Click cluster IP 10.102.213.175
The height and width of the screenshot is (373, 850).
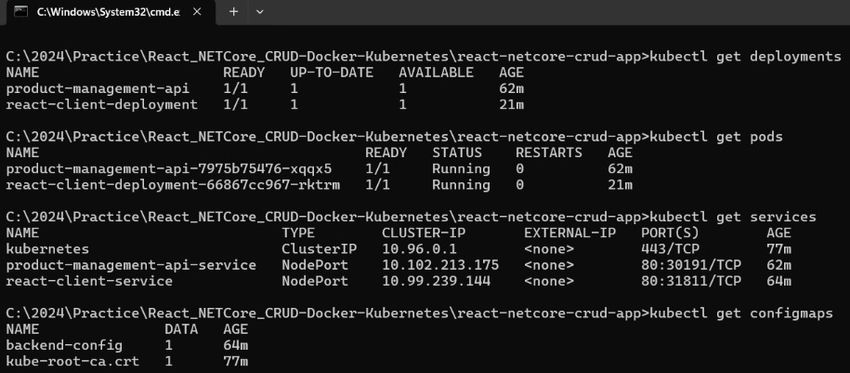point(440,266)
